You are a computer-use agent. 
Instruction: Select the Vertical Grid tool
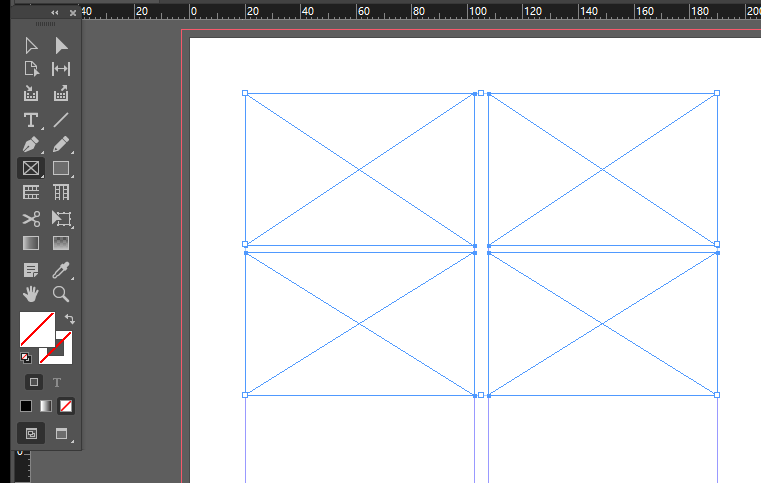(x=61, y=193)
